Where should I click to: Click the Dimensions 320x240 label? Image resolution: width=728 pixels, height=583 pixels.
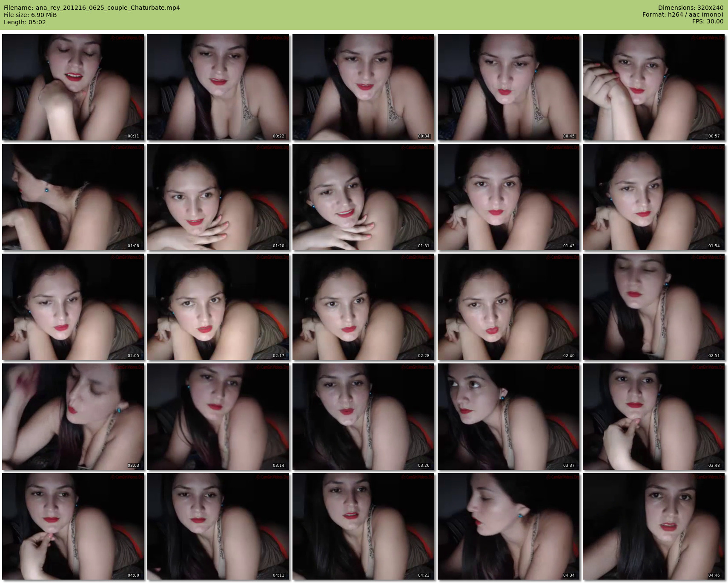point(691,8)
